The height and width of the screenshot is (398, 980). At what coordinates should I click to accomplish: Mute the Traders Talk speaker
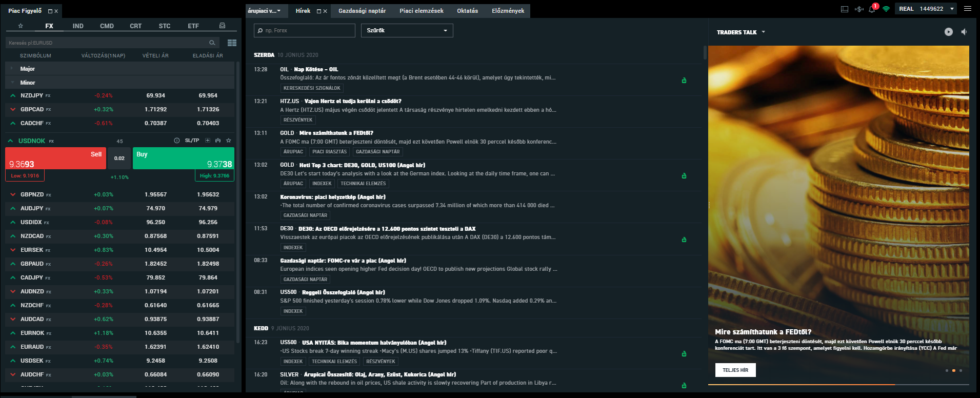point(964,32)
